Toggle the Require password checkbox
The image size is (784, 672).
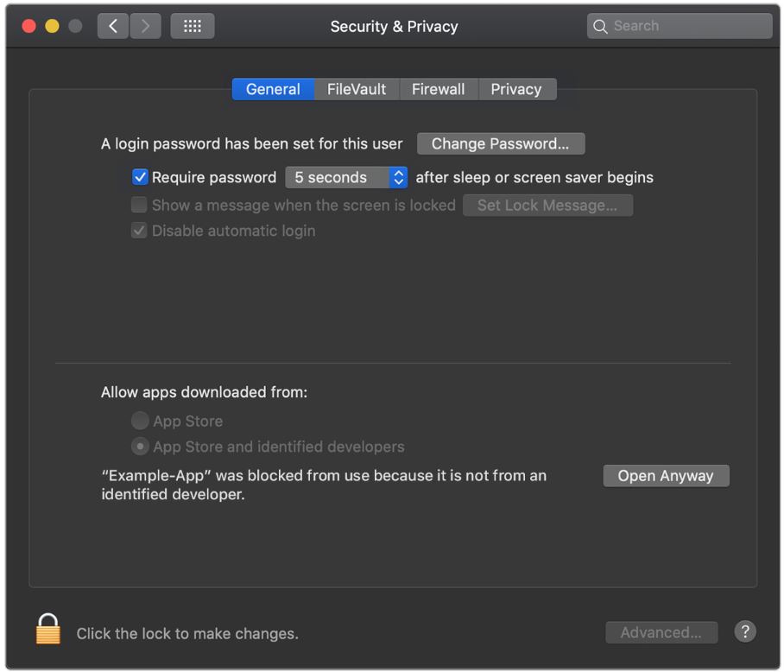click(140, 177)
